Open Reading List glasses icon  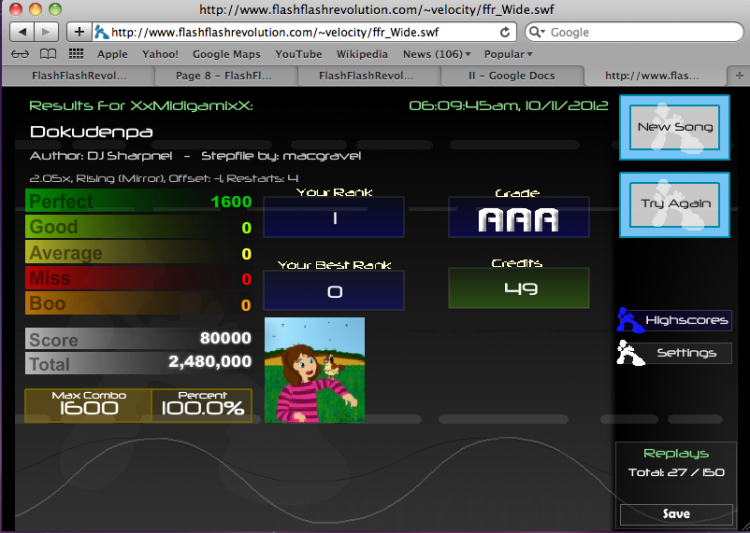20,54
